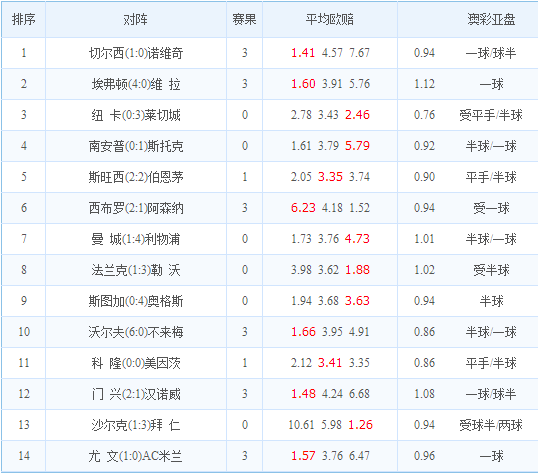Click the 对阵 column header
The width and height of the screenshot is (538, 473).
pyautogui.click(x=136, y=19)
